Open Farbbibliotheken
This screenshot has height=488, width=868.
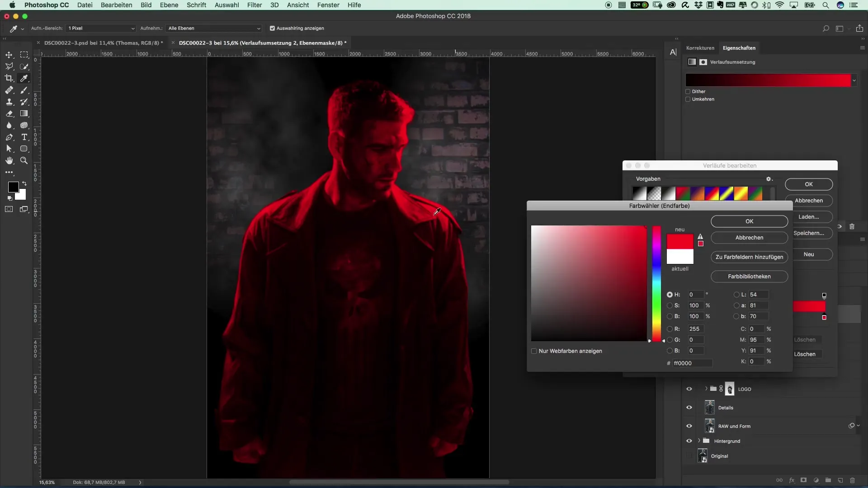[749, 277]
